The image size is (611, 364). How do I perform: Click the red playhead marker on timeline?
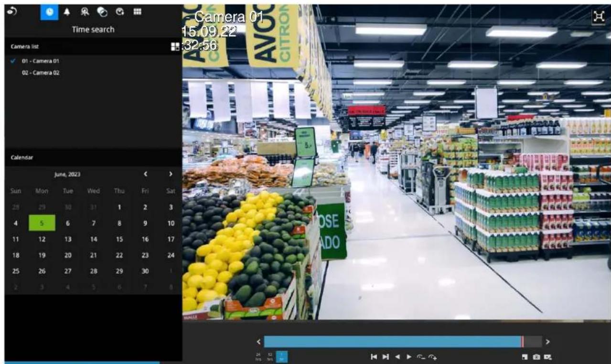[x=522, y=342]
